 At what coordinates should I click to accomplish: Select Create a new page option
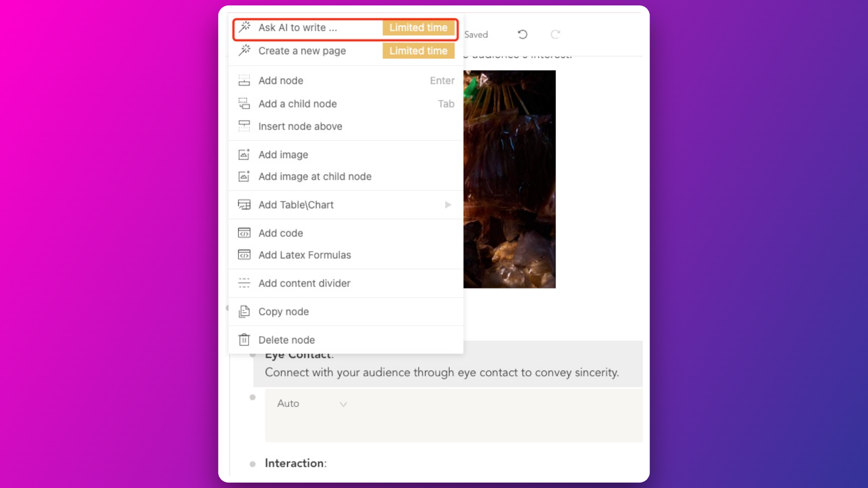tap(302, 51)
